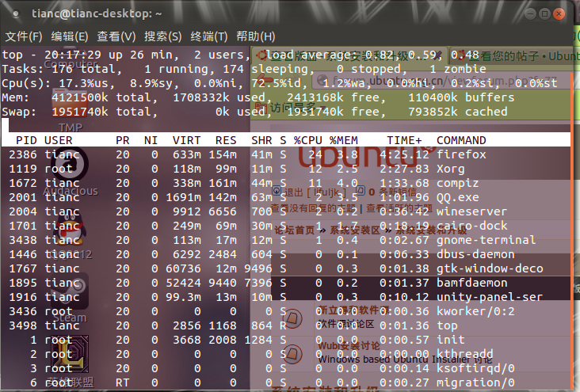Open the 搜索(S) menu
The width and height of the screenshot is (580, 392).
tap(162, 36)
